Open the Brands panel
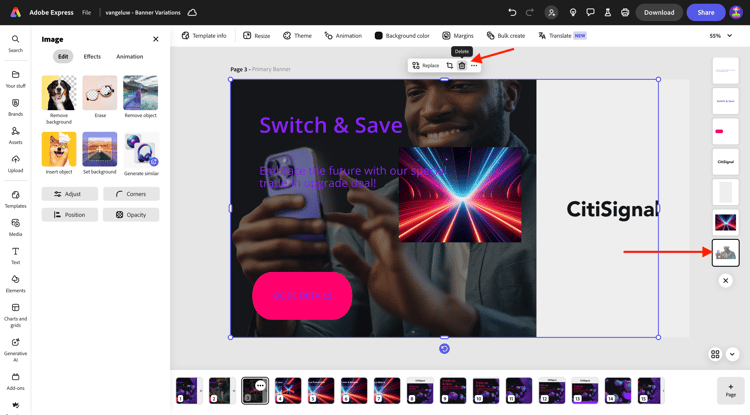Viewport: 750px width, 415px height. click(15, 107)
